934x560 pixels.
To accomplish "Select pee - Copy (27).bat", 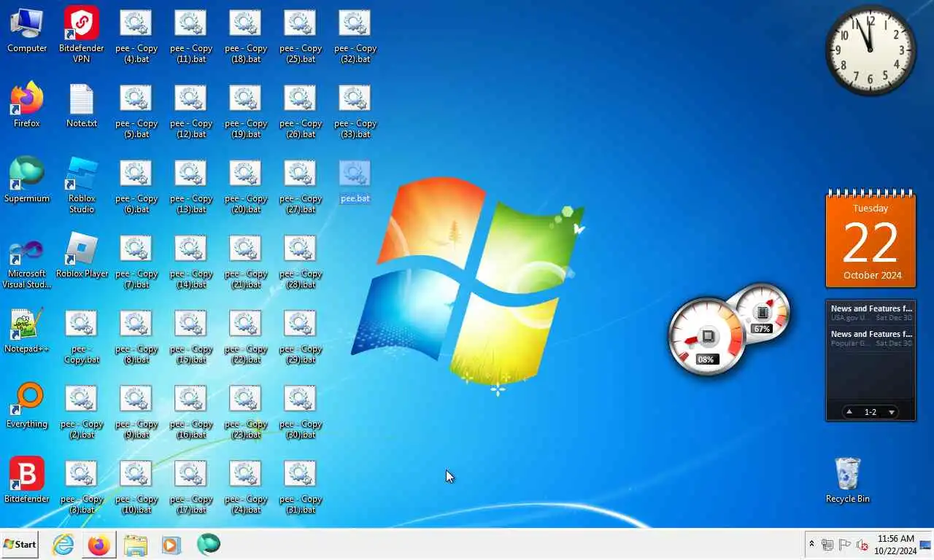I will point(301,187).
